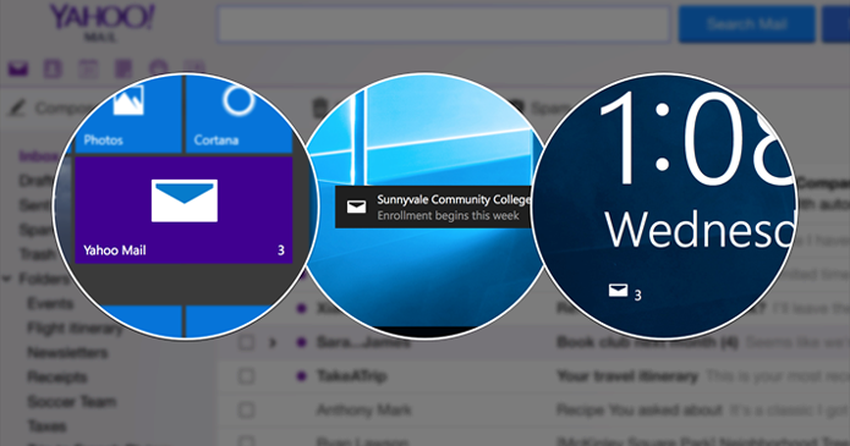
Task: Launch the Cortana tile
Action: click(x=239, y=115)
